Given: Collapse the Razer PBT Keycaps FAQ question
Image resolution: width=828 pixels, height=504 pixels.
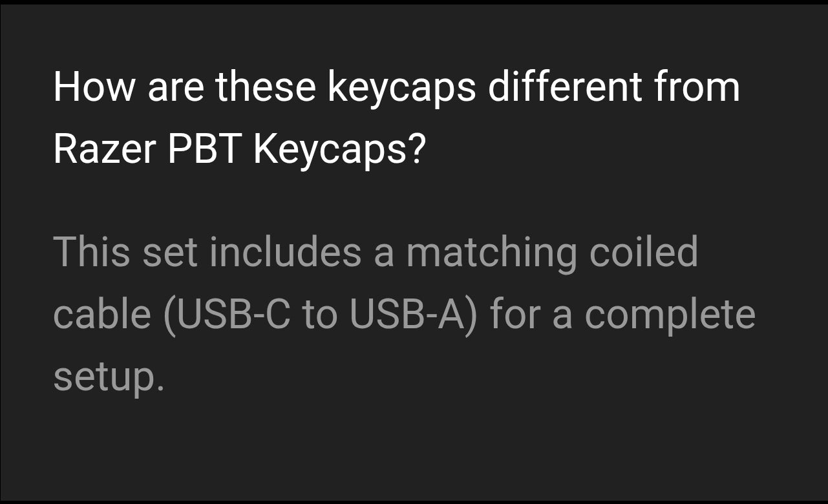Looking at the screenshot, I should point(396,118).
